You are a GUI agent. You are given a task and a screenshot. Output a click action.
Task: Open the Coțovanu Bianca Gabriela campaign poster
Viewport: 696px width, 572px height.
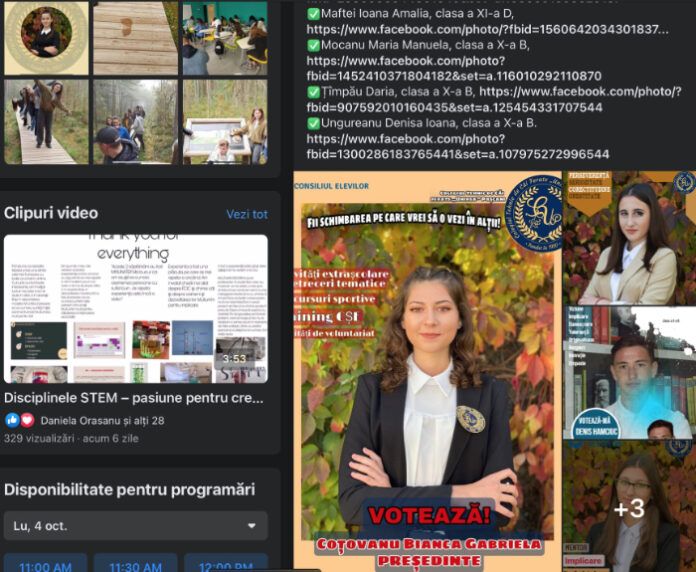click(426, 370)
